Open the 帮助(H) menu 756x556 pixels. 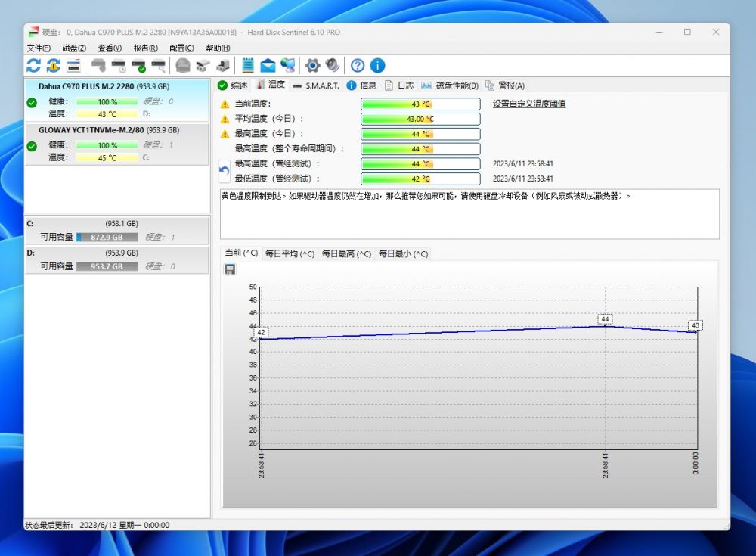218,48
